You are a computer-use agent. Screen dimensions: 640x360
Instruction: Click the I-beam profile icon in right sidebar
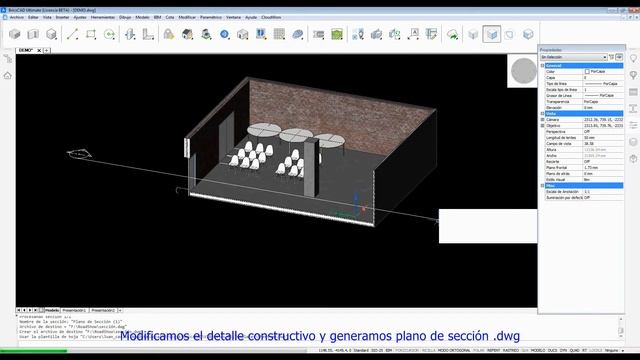pyautogui.click(x=633, y=108)
